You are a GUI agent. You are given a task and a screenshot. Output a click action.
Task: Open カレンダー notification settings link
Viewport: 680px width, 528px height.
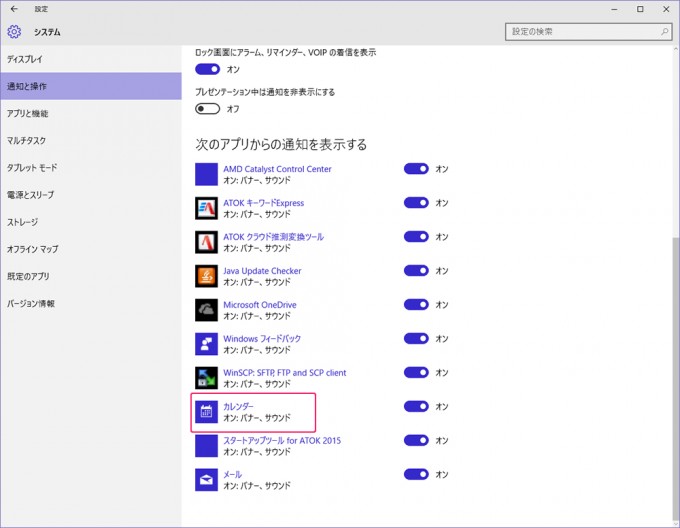point(238,406)
